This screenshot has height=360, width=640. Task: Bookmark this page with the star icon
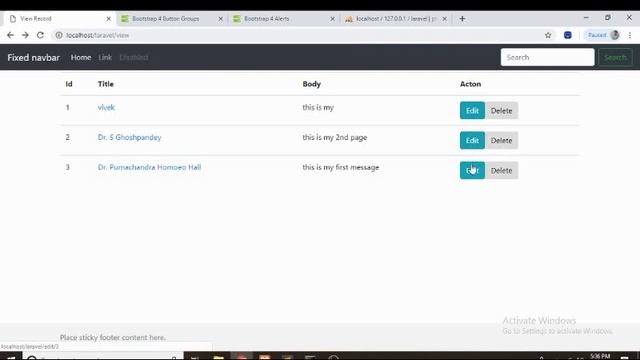[x=548, y=36]
